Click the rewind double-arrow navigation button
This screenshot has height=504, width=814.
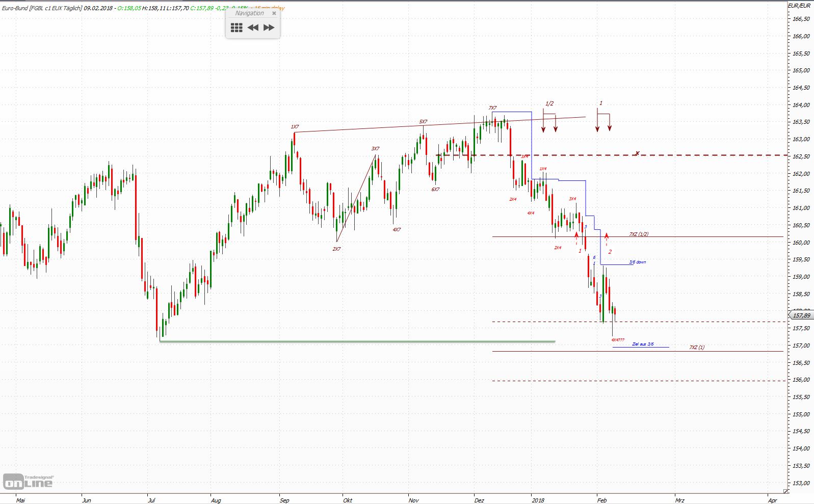click(x=253, y=28)
